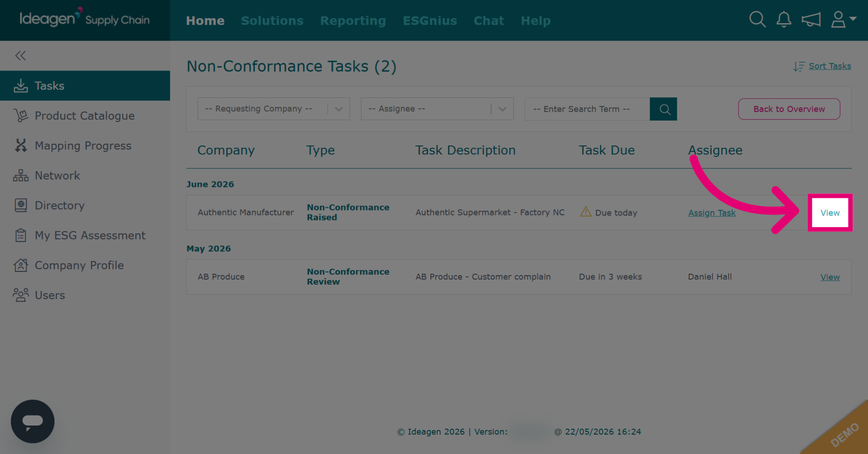Open the notifications bell icon

(x=784, y=19)
